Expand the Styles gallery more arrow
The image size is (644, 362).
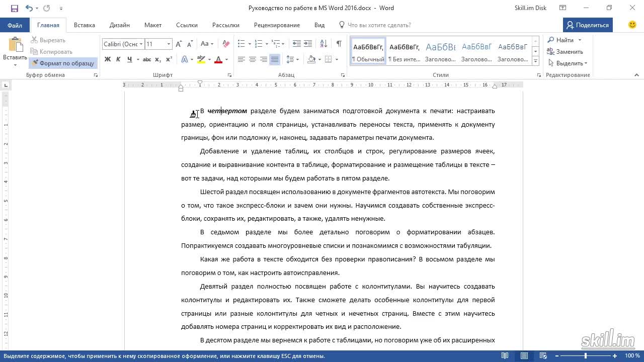click(535, 61)
